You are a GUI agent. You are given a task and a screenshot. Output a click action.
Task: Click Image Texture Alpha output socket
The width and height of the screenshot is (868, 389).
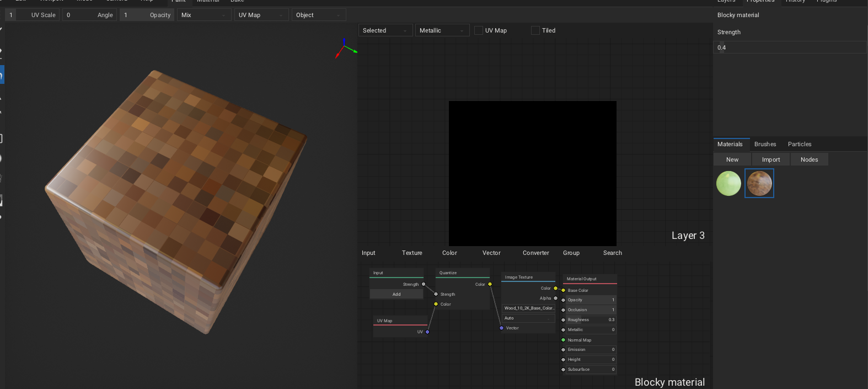coord(555,298)
